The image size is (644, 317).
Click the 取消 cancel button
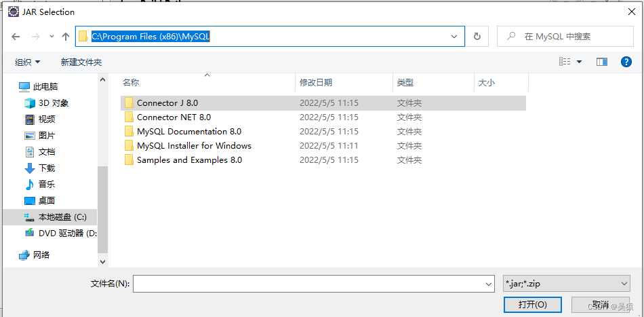tap(601, 304)
